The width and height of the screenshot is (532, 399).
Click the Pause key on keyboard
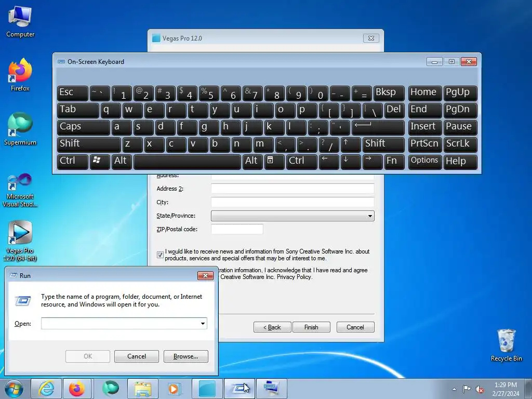click(460, 128)
